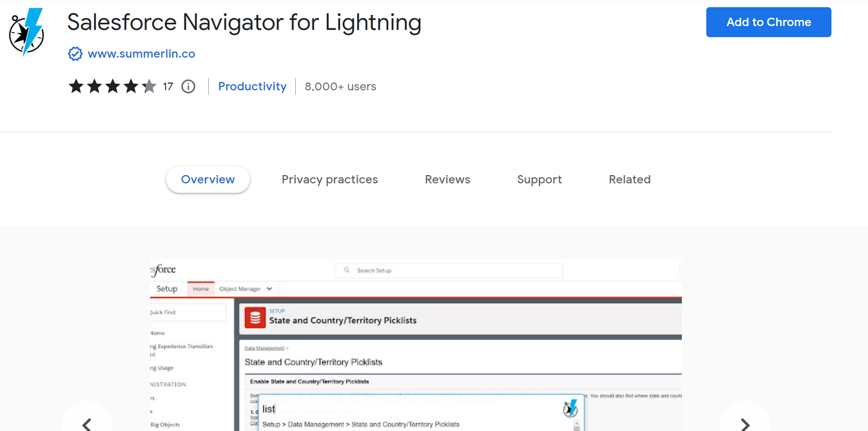Open the Reviews tab
This screenshot has width=868, height=431.
tap(448, 179)
